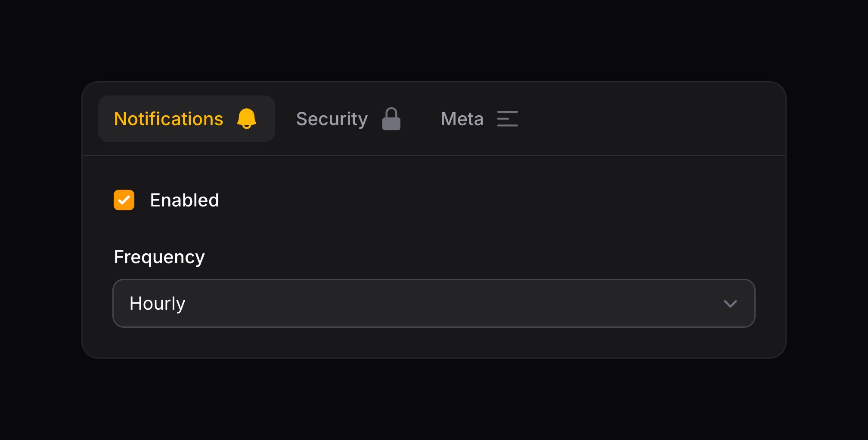
Task: Click the Frequency heading
Action: [x=159, y=257]
